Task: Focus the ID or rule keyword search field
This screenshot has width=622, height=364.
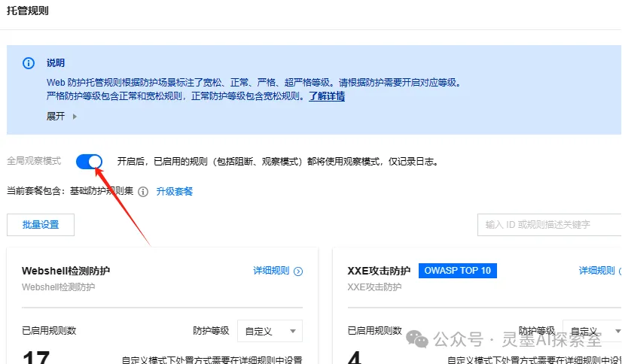Action: coord(550,225)
